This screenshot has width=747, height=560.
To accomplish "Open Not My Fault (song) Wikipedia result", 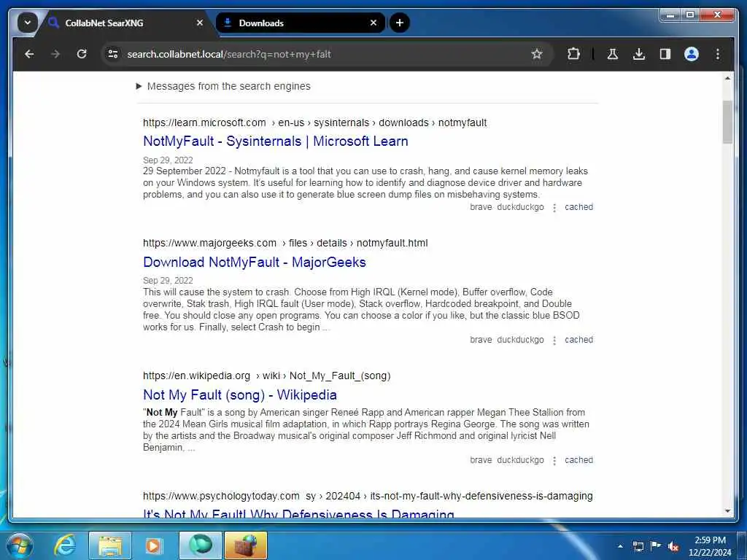I will [239, 394].
